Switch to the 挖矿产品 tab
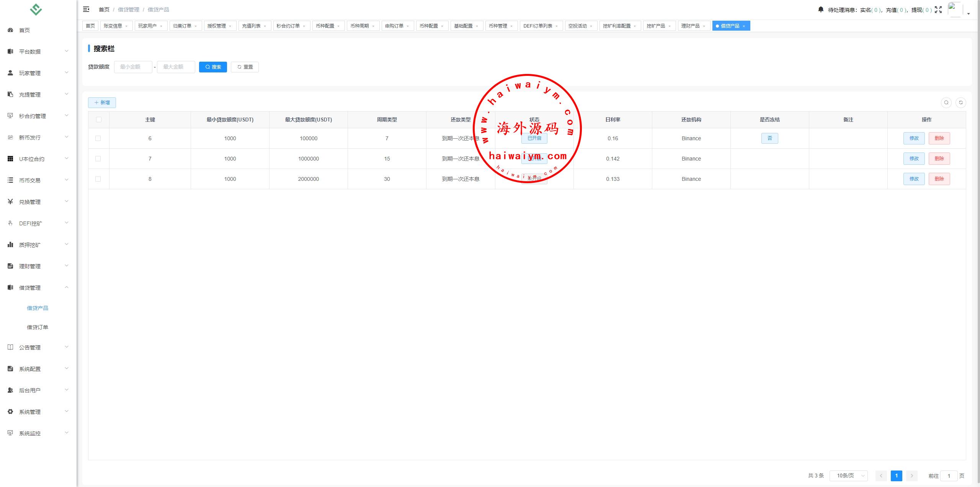The image size is (980, 487). (x=655, y=26)
